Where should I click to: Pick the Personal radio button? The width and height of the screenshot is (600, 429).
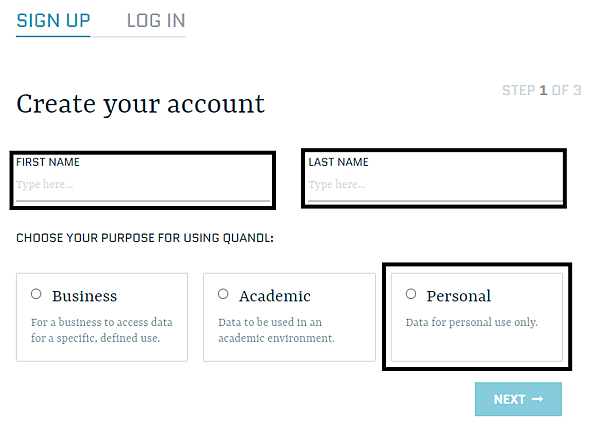coord(411,294)
